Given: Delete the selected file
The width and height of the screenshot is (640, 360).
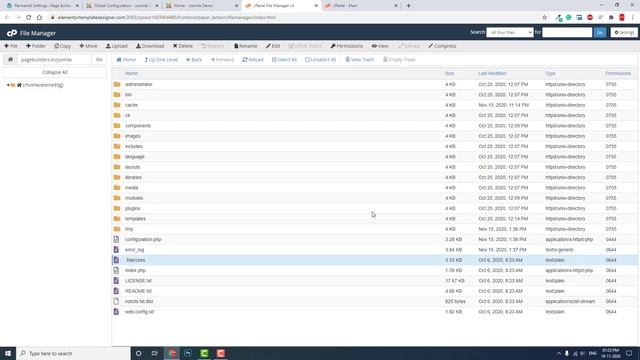Looking at the screenshot, I should coord(182,46).
